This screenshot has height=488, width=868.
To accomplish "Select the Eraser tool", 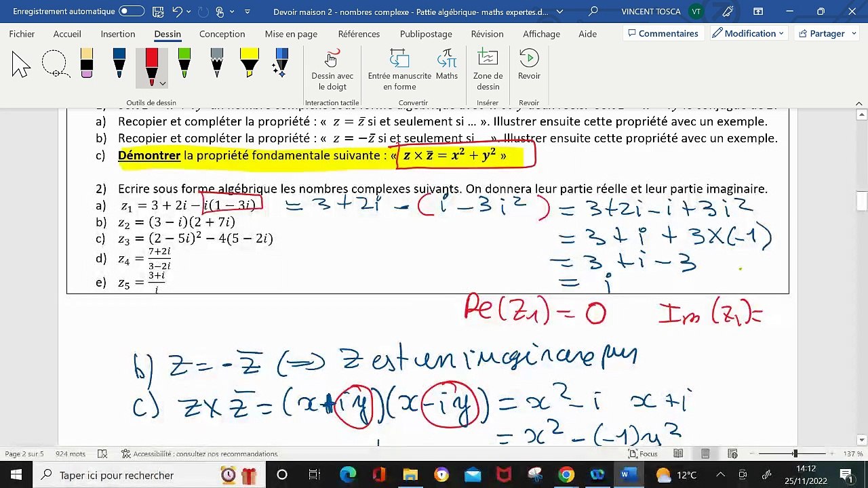I will click(86, 64).
